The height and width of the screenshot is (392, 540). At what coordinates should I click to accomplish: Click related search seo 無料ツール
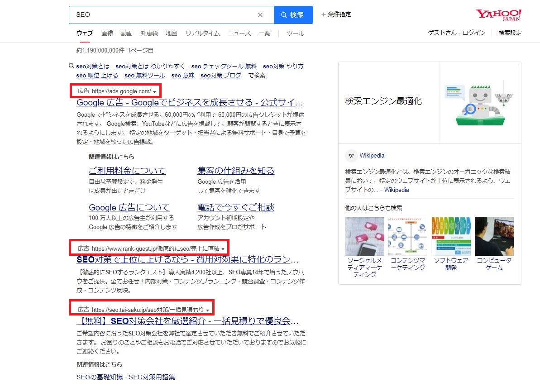[145, 76]
